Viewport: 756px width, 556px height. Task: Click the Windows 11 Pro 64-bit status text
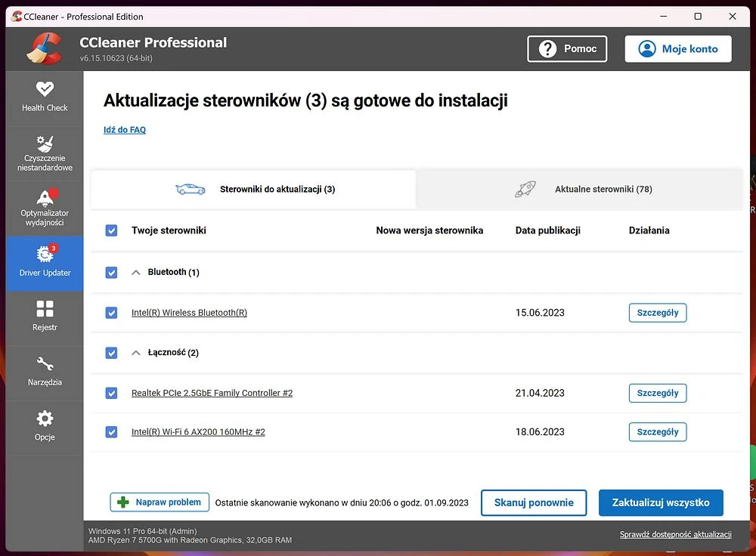(143, 531)
